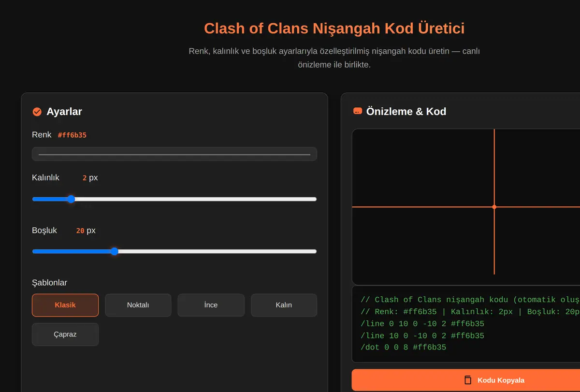
Task: Apply the Çapraz template
Action: (65, 334)
